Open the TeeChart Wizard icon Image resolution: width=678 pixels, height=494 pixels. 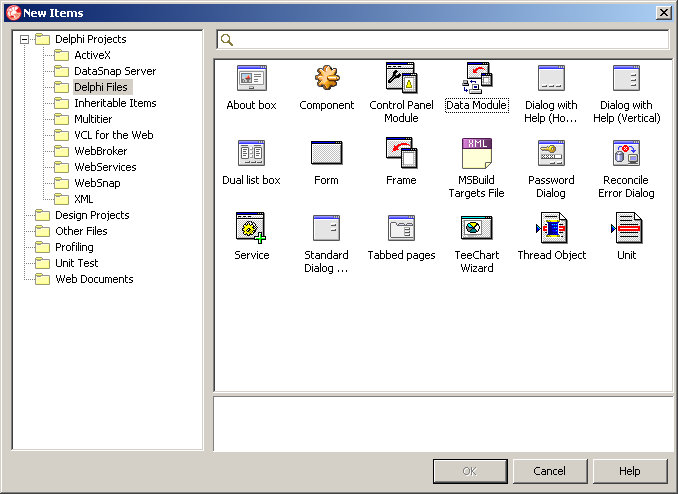pos(477,228)
